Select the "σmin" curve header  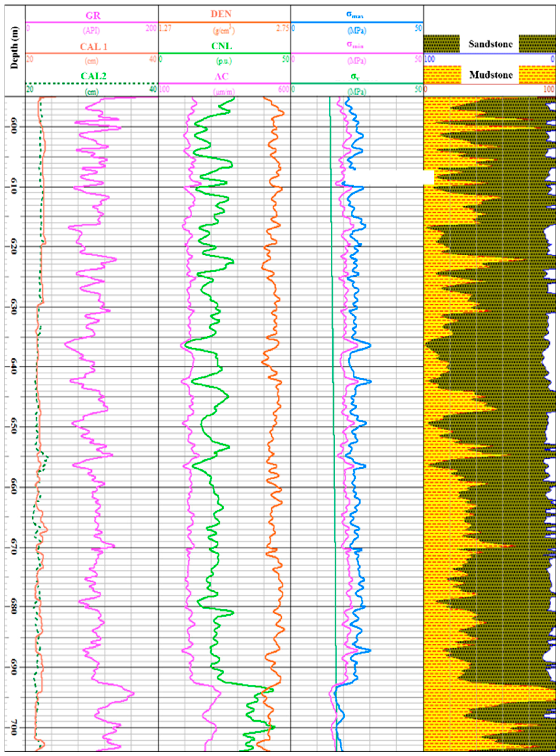355,45
